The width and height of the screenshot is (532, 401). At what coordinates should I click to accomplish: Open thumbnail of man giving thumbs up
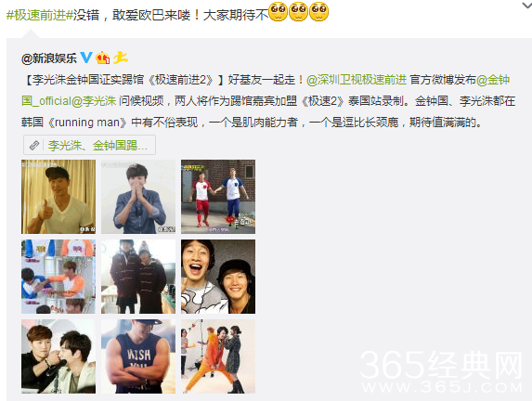click(58, 197)
